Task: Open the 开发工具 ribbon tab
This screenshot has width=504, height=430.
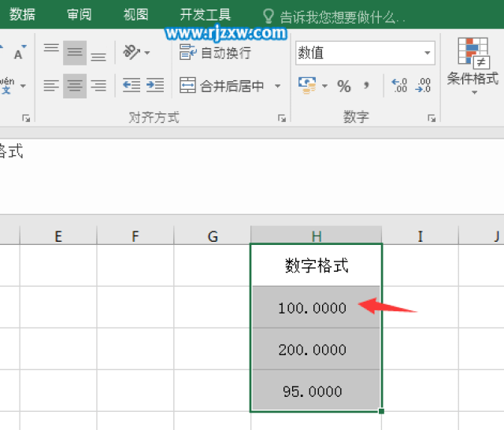Action: click(206, 14)
